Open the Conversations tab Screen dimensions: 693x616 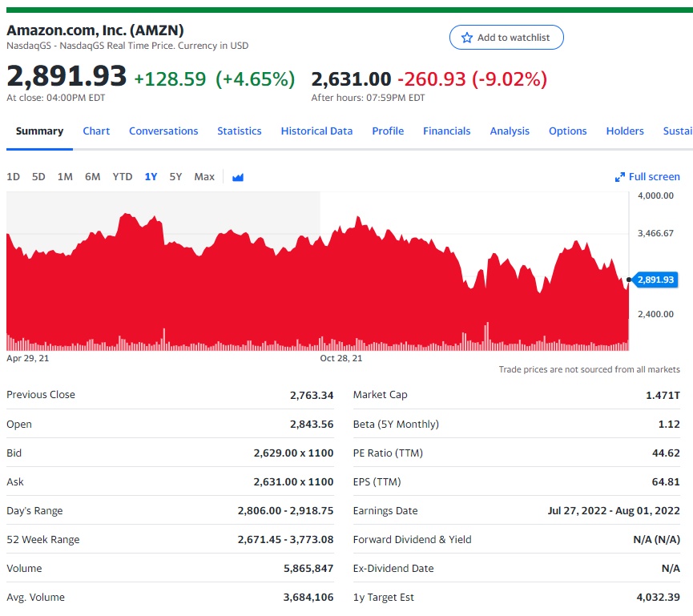click(x=163, y=131)
